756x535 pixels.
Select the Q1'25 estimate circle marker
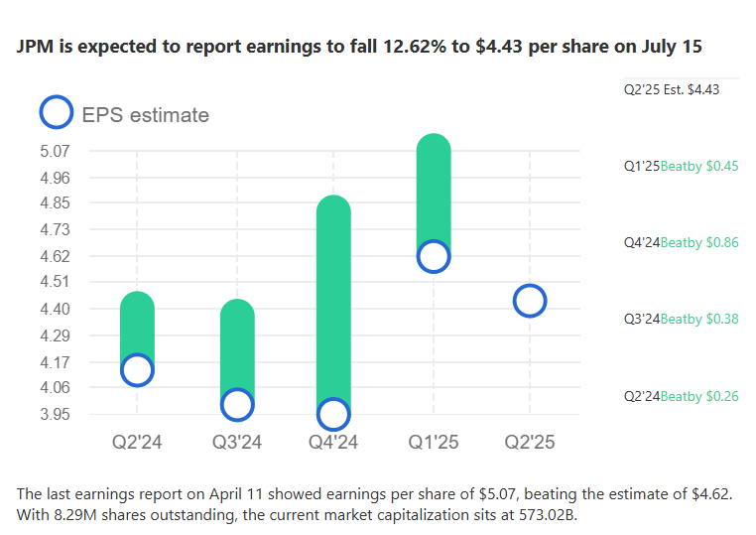coord(434,256)
